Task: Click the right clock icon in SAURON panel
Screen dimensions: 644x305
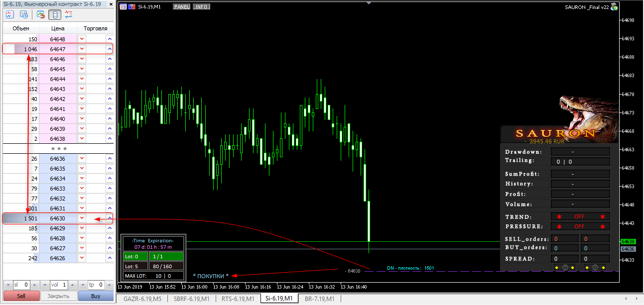Action: point(594,267)
